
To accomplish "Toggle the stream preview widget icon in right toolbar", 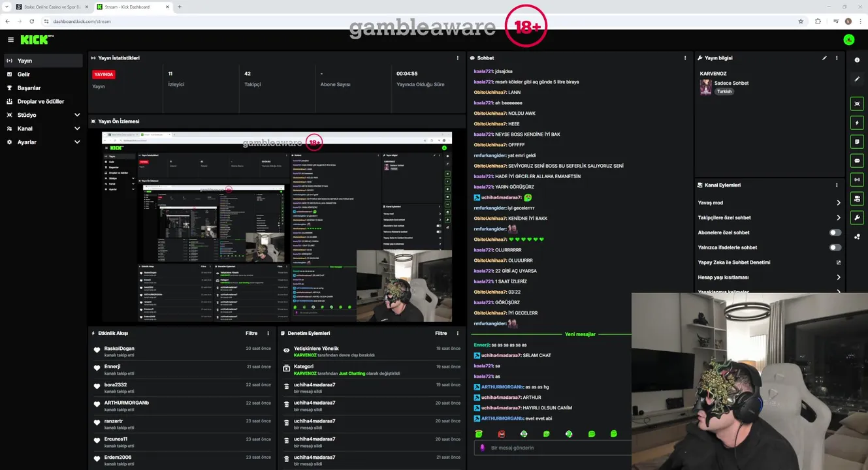I will tap(857, 104).
